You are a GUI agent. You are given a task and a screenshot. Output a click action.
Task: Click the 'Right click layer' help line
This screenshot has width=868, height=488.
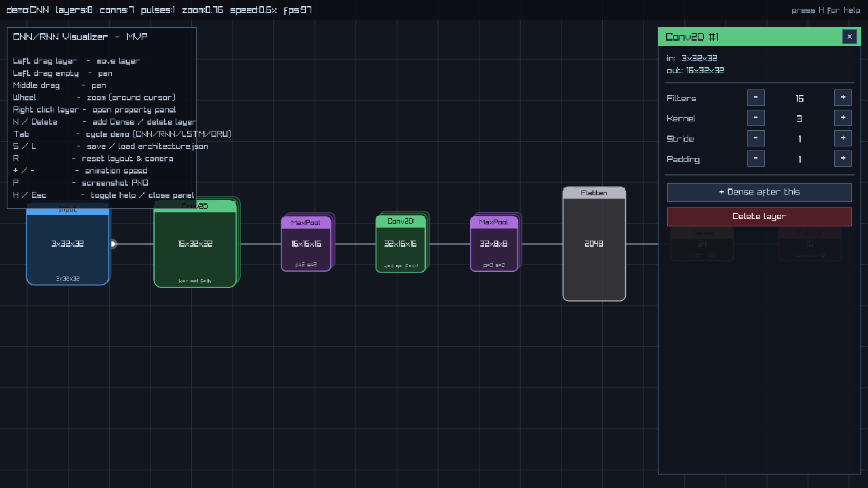(x=94, y=110)
